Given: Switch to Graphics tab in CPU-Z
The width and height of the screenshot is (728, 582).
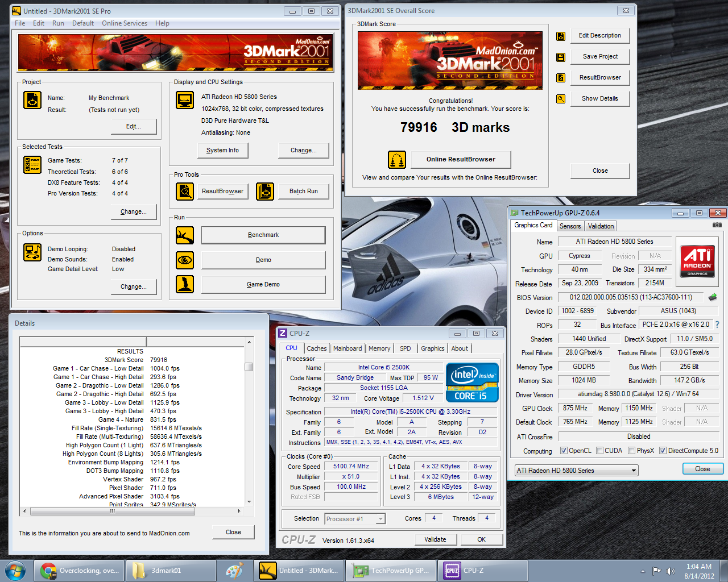Looking at the screenshot, I should click(x=433, y=349).
